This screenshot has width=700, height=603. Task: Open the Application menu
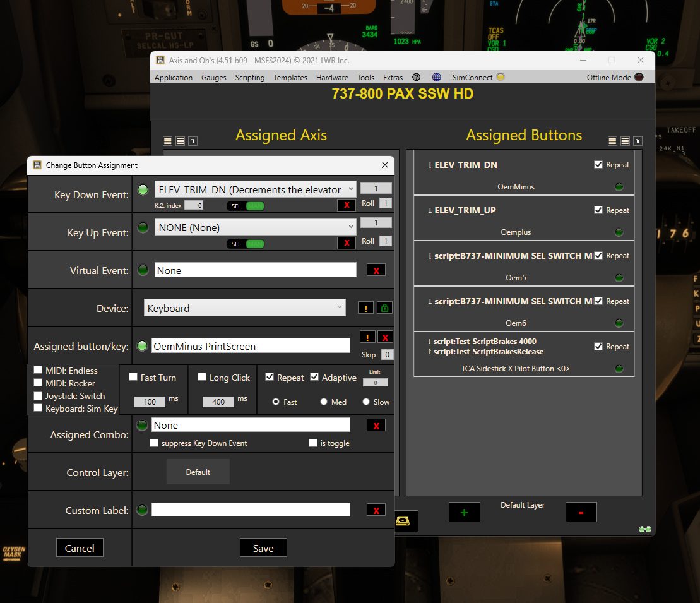click(x=174, y=77)
